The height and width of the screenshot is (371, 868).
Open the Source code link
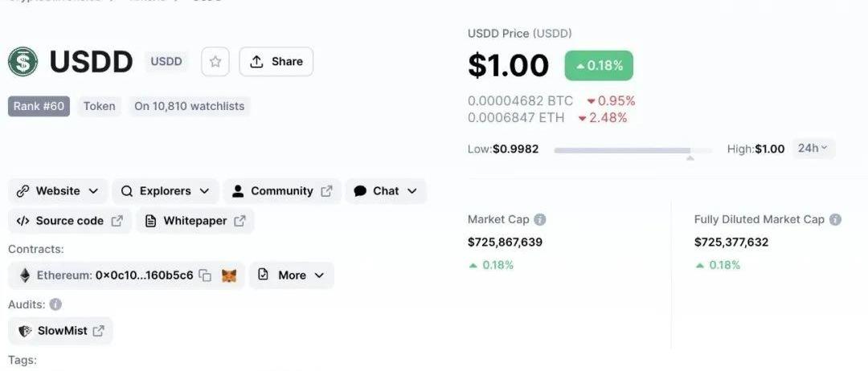pos(69,221)
